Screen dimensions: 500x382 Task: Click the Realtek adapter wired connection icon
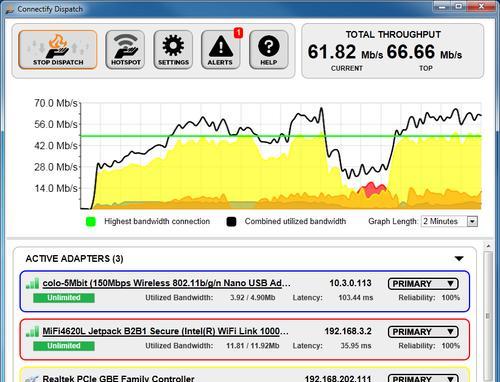[32, 379]
